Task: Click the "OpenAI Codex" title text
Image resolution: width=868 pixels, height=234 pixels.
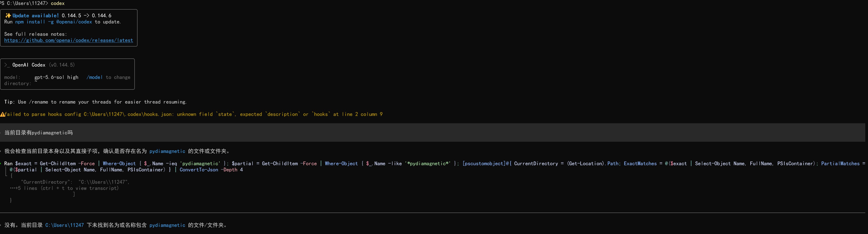Action: click(x=29, y=65)
